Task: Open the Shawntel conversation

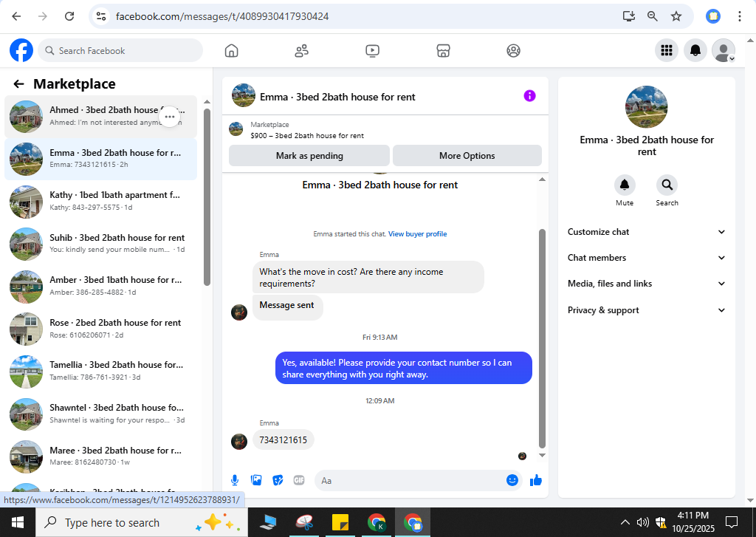Action: pos(100,414)
